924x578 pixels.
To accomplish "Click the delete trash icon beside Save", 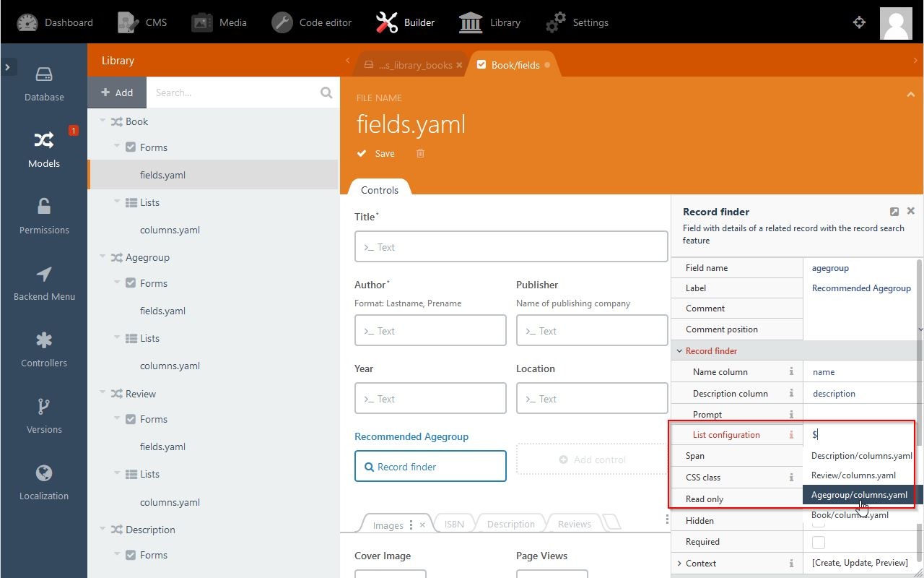I will pos(420,153).
